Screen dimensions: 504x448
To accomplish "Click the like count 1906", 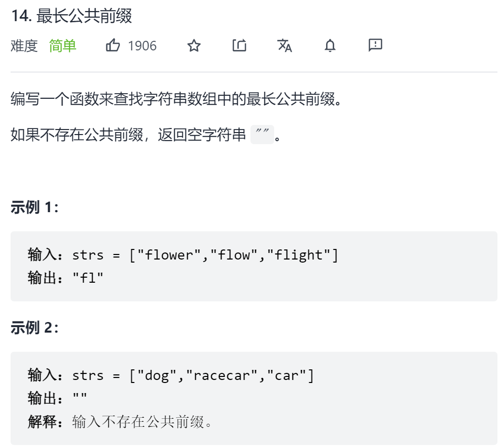I will coord(142,46).
